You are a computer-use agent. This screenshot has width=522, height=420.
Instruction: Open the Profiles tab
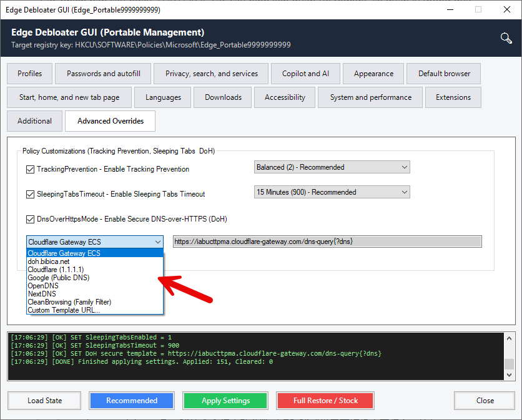click(x=29, y=74)
